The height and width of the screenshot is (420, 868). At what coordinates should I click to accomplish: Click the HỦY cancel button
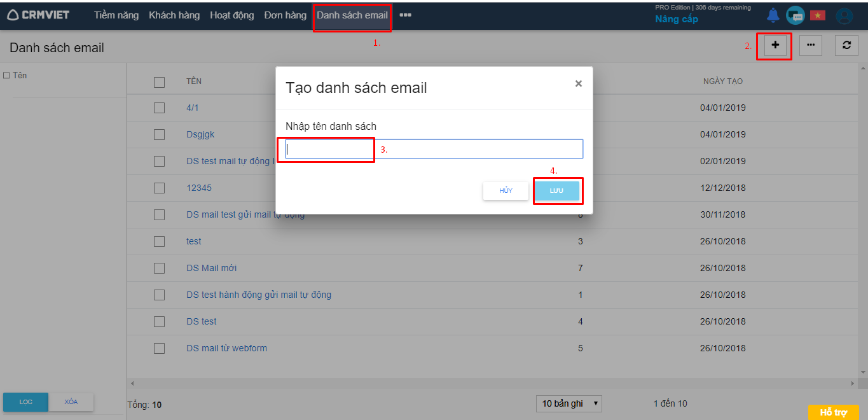[506, 191]
